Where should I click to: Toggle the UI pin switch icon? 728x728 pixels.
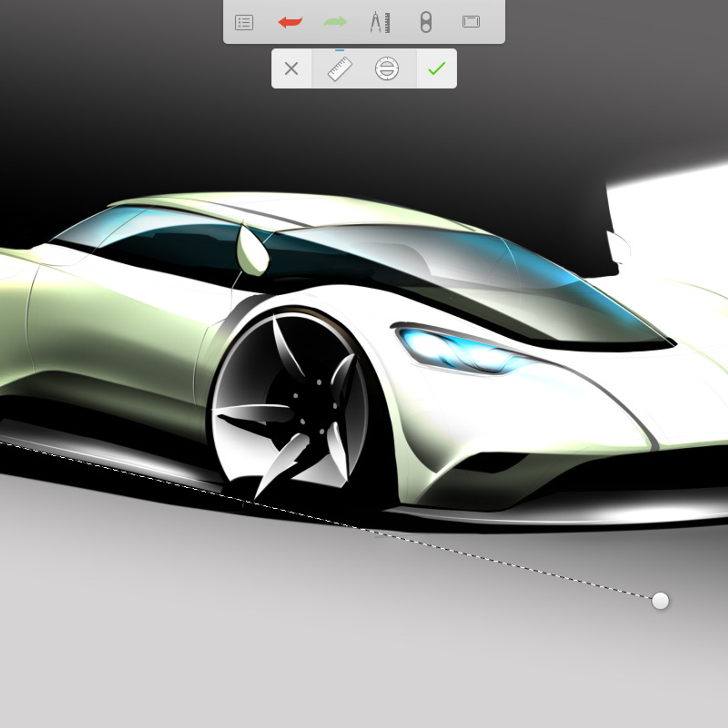coord(426,22)
